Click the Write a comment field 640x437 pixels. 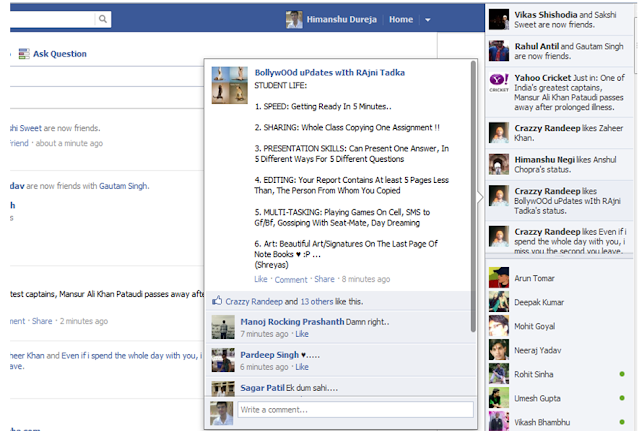point(355,410)
